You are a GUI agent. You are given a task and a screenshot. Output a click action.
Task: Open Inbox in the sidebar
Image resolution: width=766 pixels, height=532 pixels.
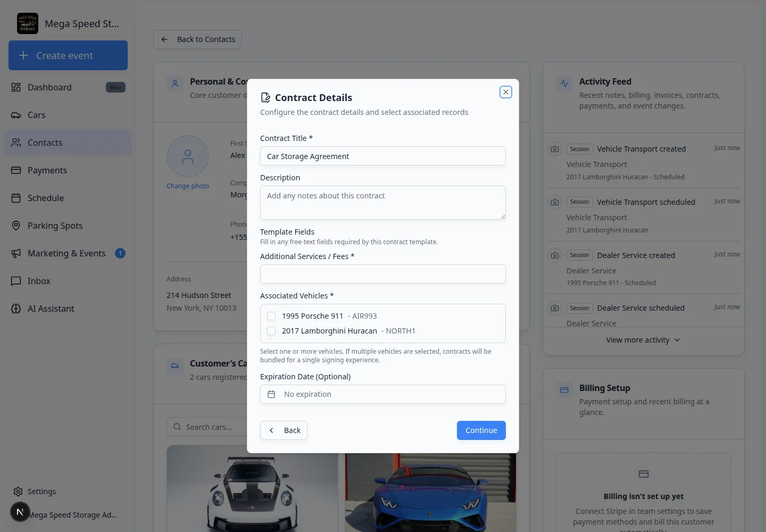[x=68, y=281]
